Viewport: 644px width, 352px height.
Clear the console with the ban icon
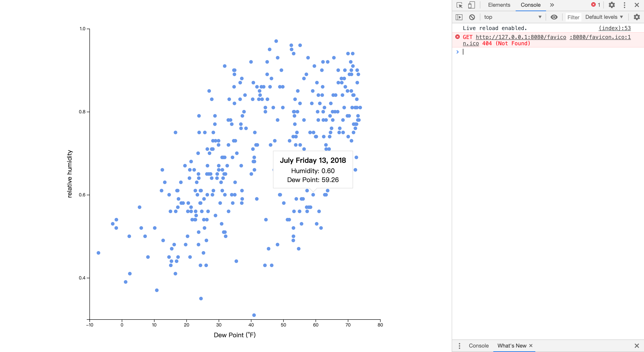[472, 17]
